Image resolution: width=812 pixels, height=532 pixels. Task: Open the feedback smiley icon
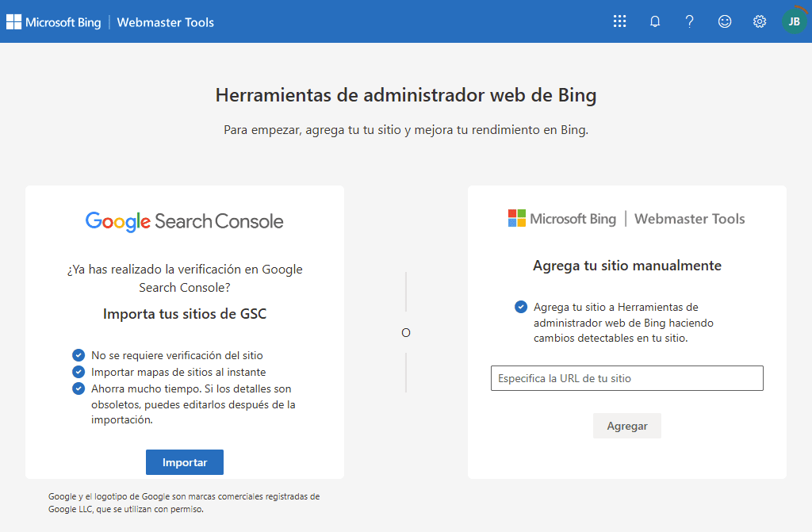pyautogui.click(x=725, y=21)
